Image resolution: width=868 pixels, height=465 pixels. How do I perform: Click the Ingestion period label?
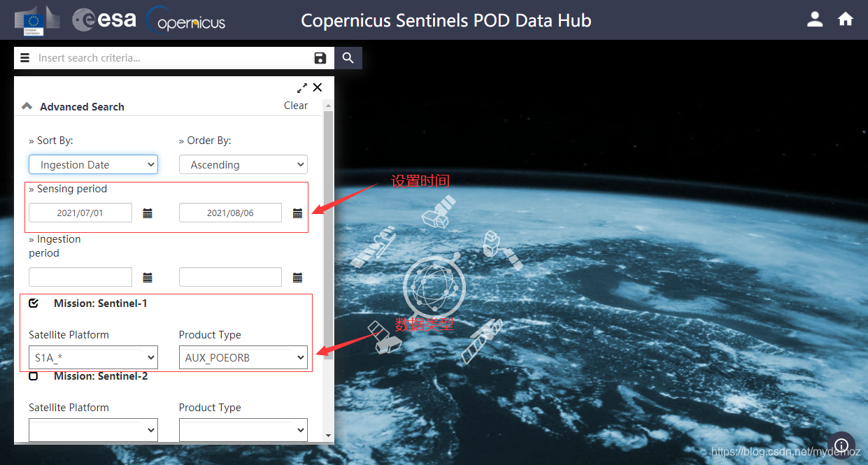[x=55, y=246]
